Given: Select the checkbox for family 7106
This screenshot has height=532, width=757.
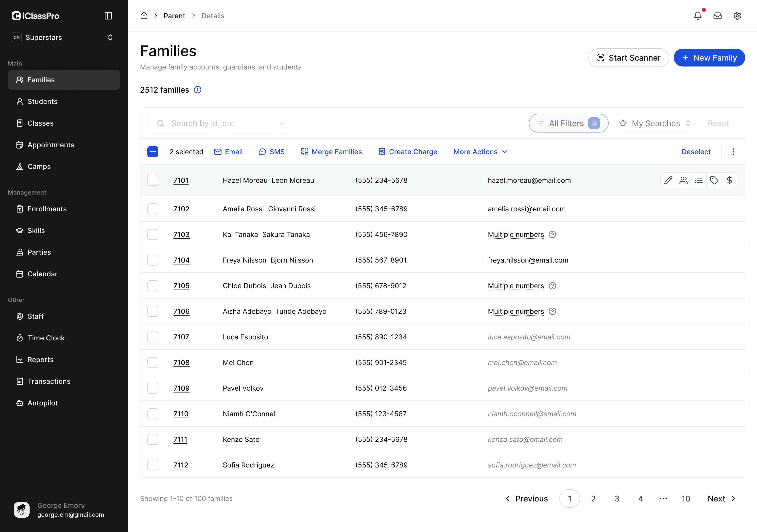Looking at the screenshot, I should click(153, 312).
